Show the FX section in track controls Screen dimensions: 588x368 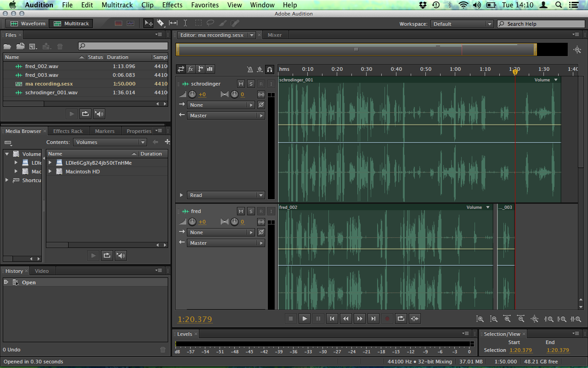click(191, 69)
